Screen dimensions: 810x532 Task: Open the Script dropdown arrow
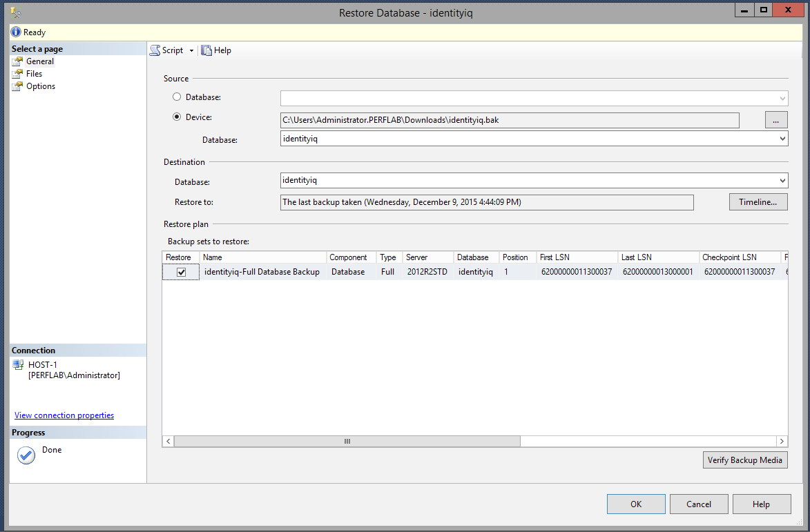pos(191,50)
